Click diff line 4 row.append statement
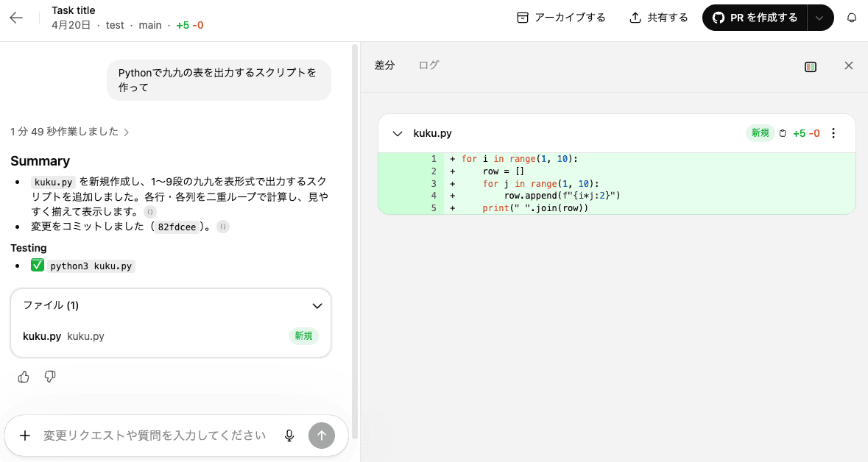 (617, 195)
